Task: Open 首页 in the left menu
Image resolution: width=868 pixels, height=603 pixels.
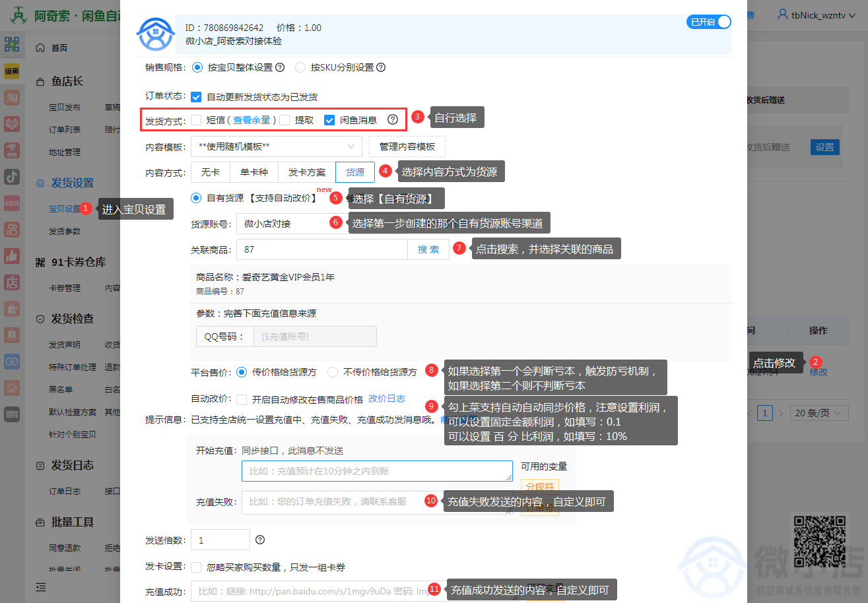Action: pyautogui.click(x=59, y=48)
